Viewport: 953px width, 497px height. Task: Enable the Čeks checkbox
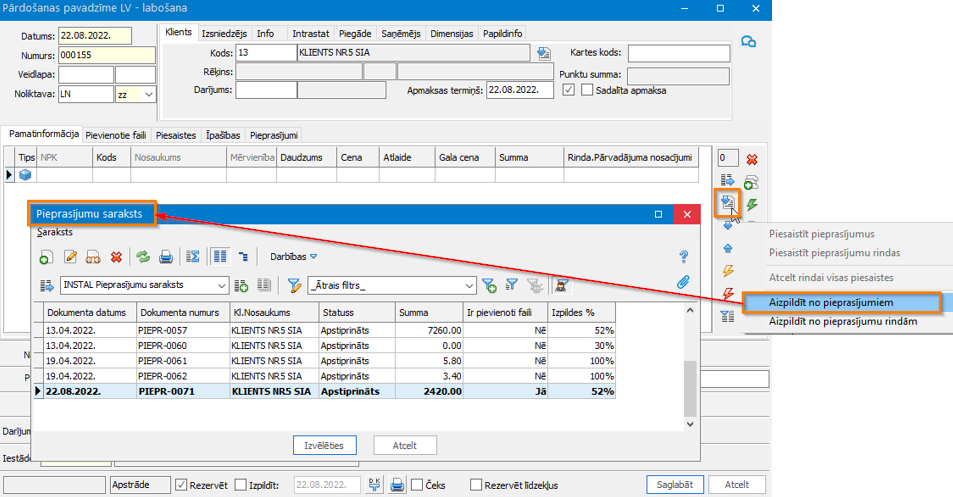pos(417,485)
